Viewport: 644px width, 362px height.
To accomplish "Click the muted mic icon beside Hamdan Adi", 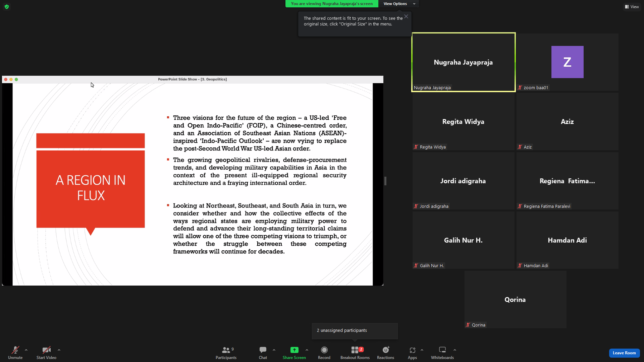I will (x=520, y=265).
